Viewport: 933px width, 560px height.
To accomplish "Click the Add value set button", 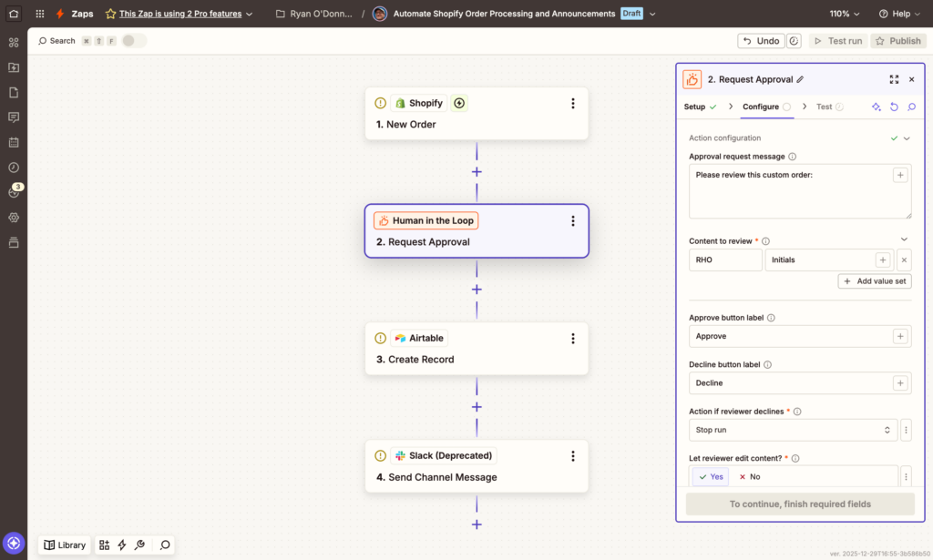I will point(874,280).
